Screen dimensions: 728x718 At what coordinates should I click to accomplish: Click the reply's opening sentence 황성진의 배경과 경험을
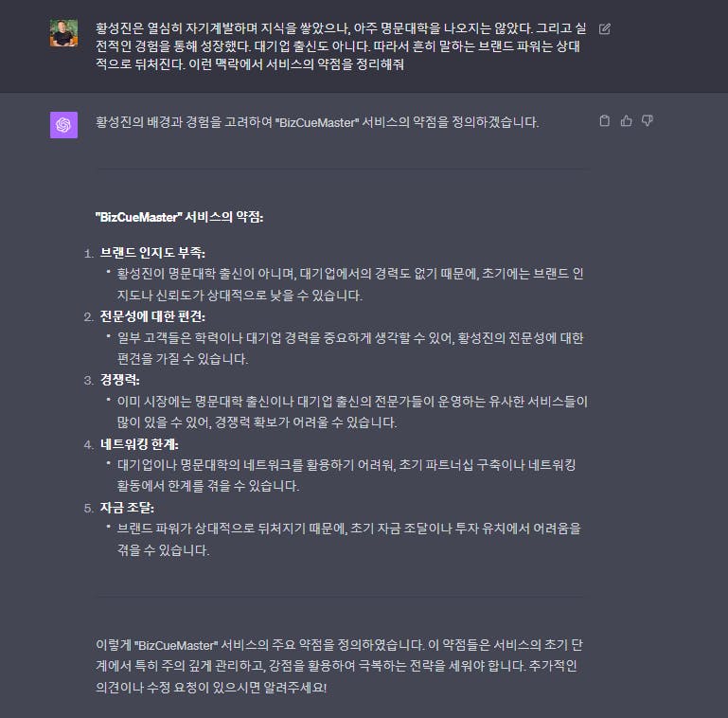coord(316,122)
